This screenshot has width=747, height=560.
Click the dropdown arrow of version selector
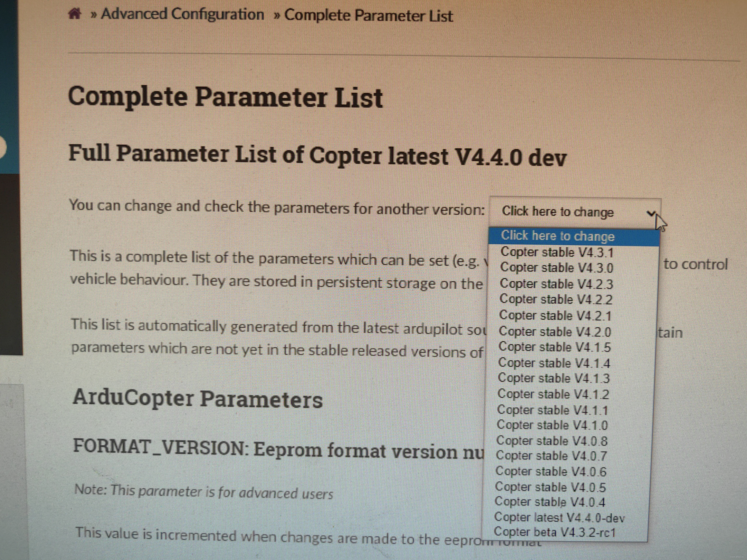pyautogui.click(x=651, y=214)
